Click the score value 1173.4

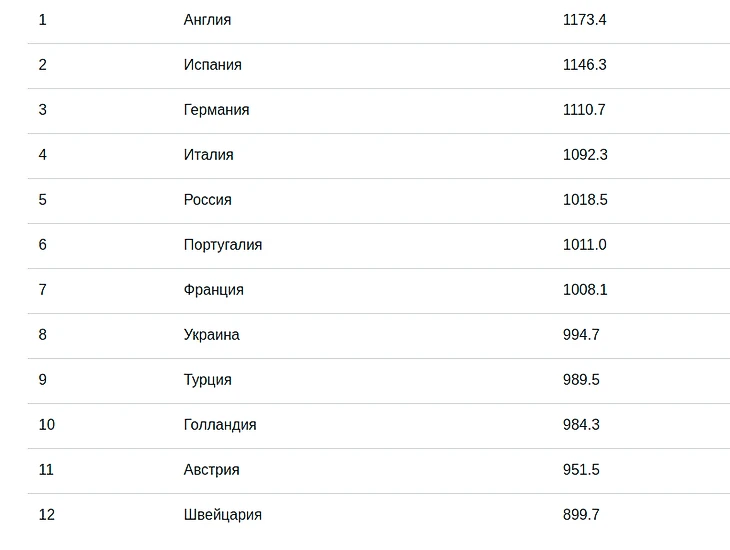click(x=584, y=20)
